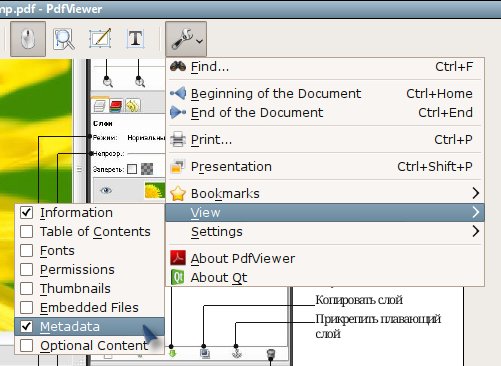Open the View submenu
The width and height of the screenshot is (501, 366).
[x=325, y=212]
